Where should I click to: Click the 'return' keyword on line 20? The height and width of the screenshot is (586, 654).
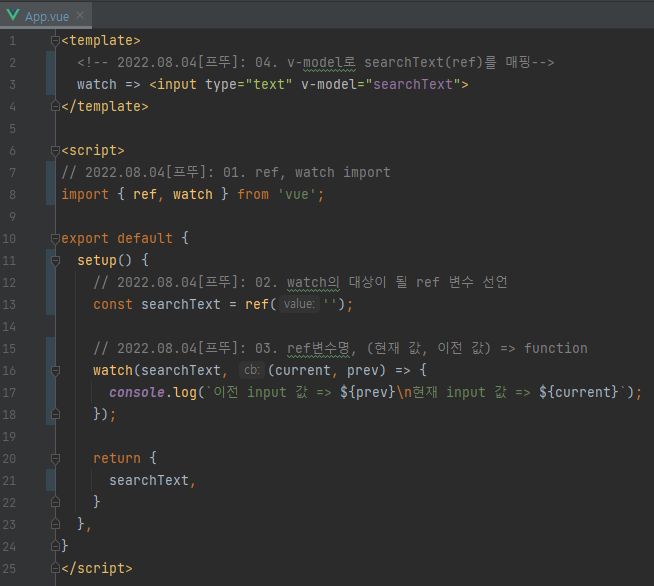[x=117, y=458]
